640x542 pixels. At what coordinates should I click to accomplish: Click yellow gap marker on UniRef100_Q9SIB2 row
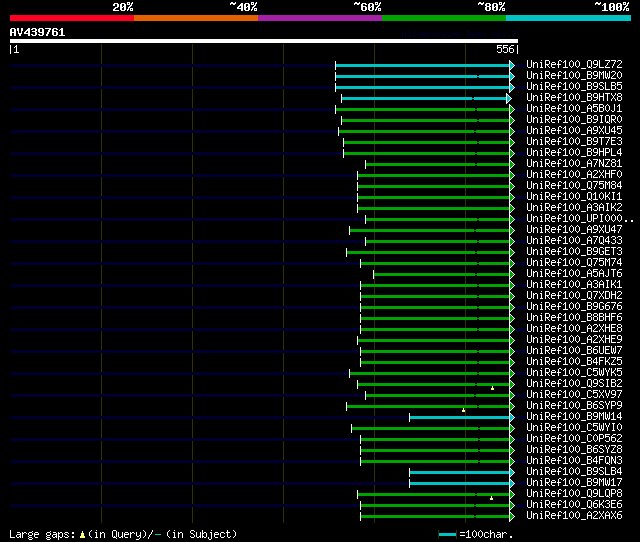pos(493,388)
